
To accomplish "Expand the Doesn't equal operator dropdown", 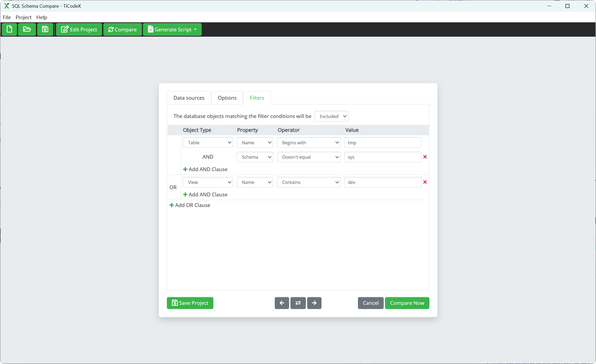I will (x=308, y=157).
